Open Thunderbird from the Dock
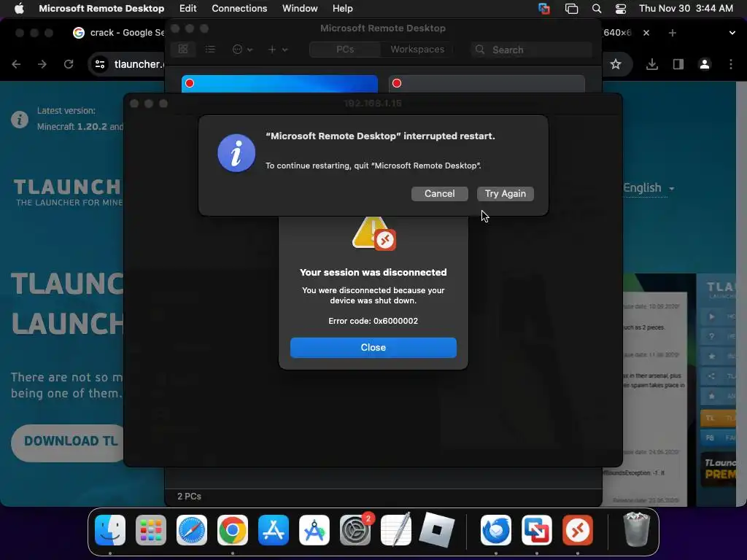747x560 pixels. click(x=496, y=530)
